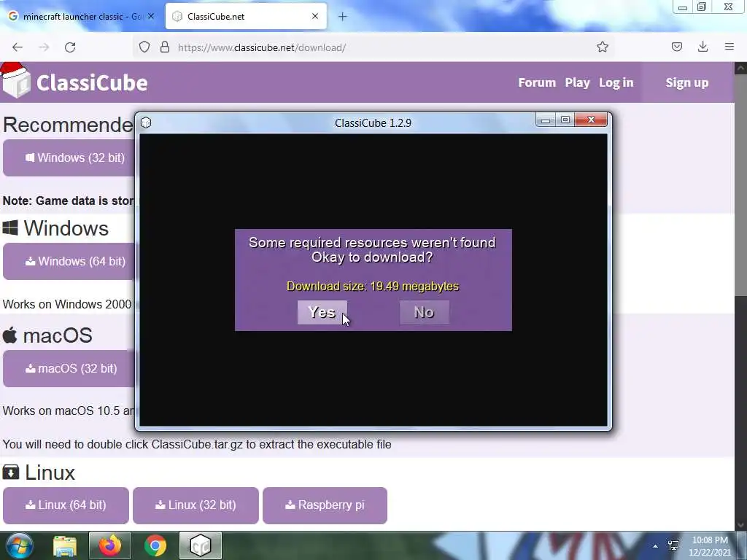The width and height of the screenshot is (747, 560).
Task: Click the Firefox window restore button
Action: (x=702, y=7)
